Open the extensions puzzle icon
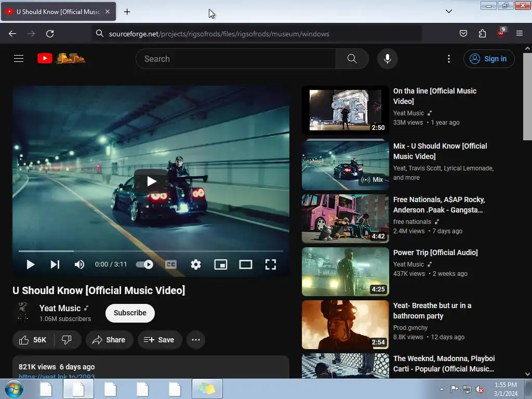The height and width of the screenshot is (399, 532). pyautogui.click(x=482, y=33)
